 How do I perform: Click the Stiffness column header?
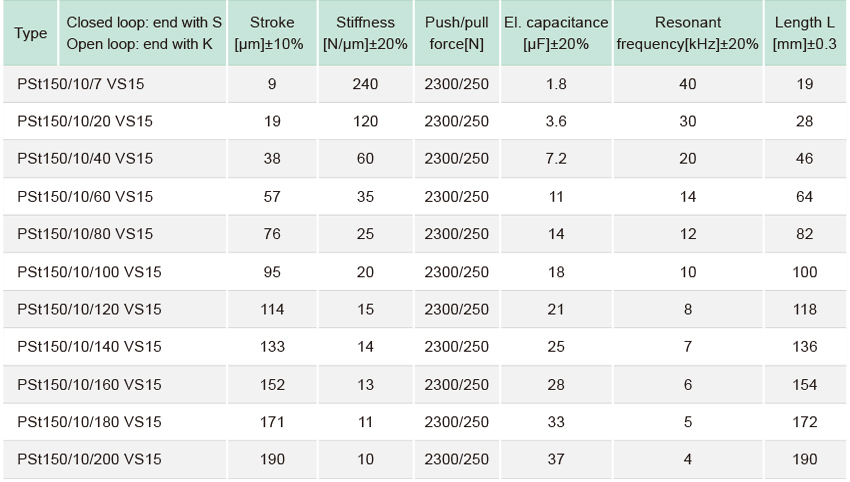[x=365, y=33]
